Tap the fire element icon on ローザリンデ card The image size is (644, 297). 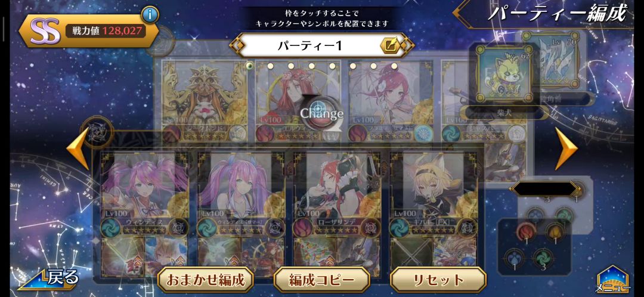[x=303, y=227]
